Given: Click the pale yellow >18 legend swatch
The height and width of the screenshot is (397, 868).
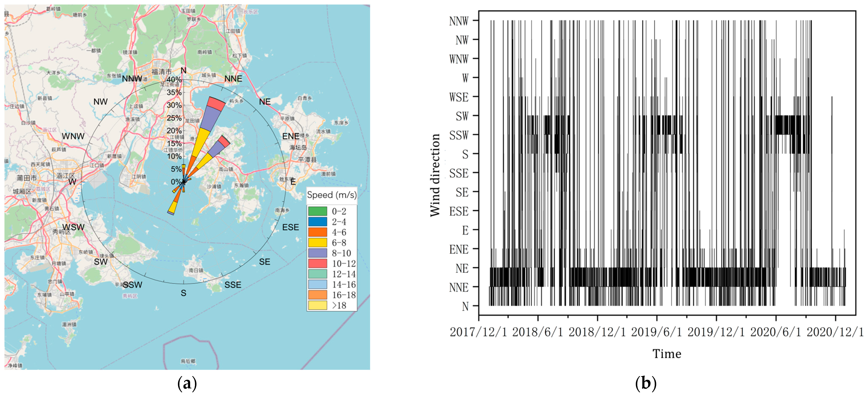Looking at the screenshot, I should [317, 305].
